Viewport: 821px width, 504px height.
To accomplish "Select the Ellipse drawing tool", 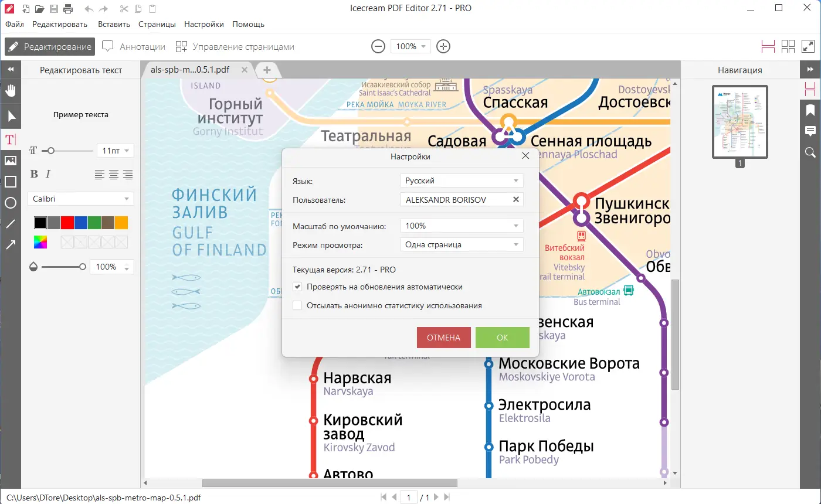I will 10,203.
